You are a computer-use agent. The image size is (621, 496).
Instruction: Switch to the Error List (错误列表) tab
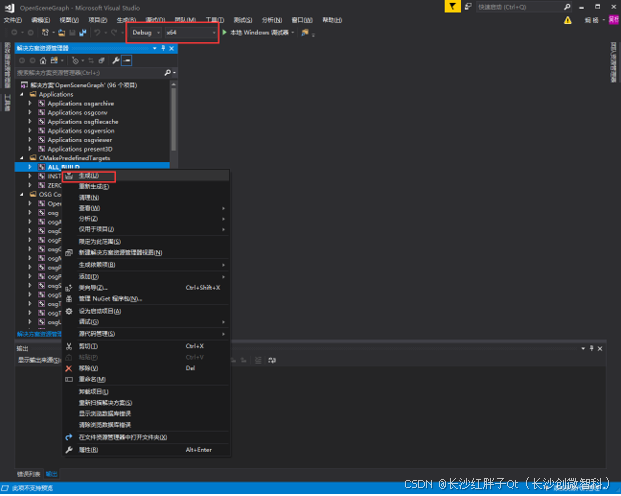(28, 475)
